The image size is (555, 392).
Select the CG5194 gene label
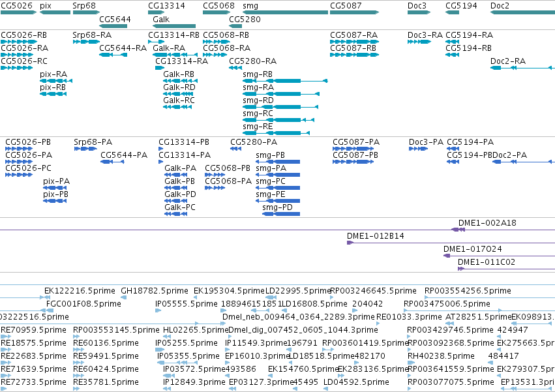(461, 6)
